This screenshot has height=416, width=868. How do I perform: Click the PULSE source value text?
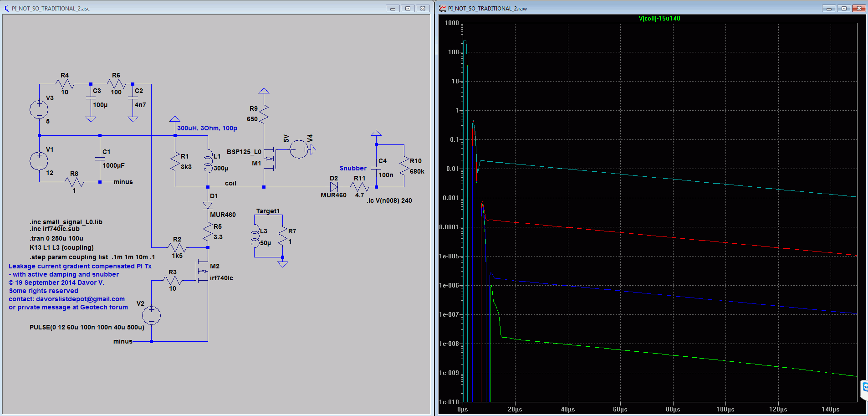[x=87, y=327]
